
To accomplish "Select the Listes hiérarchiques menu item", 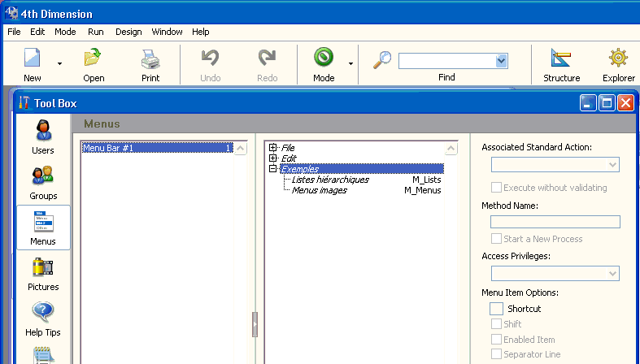I will [330, 180].
